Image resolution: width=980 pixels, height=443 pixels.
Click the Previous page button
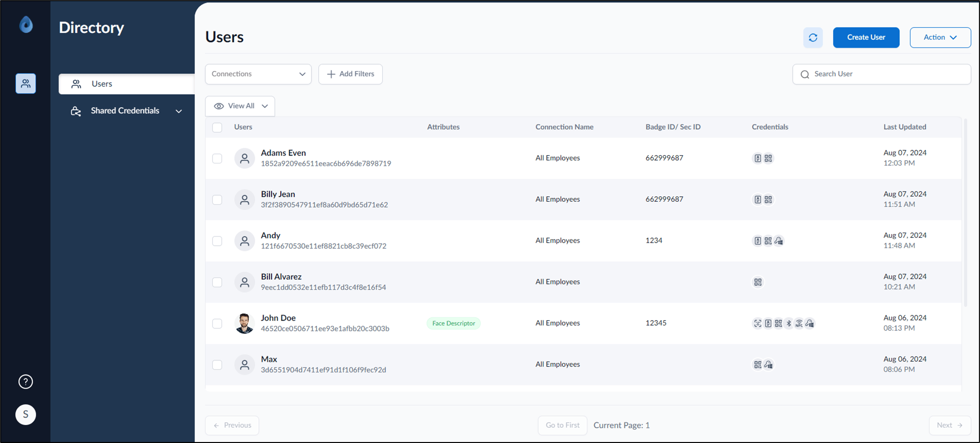click(x=232, y=425)
